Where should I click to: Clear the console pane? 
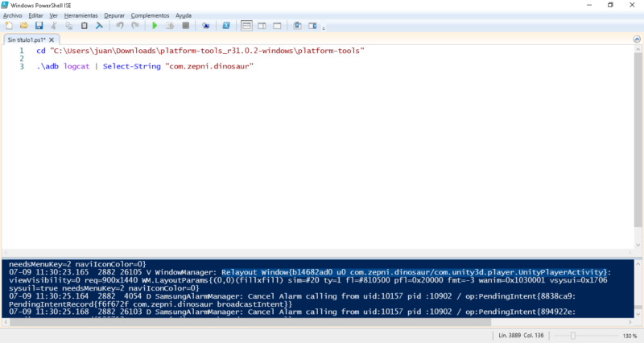tap(100, 26)
